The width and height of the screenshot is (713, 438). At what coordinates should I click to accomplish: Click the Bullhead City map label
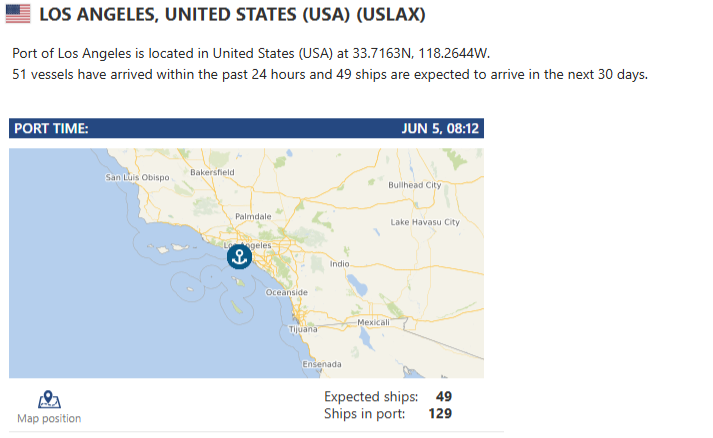pos(415,185)
